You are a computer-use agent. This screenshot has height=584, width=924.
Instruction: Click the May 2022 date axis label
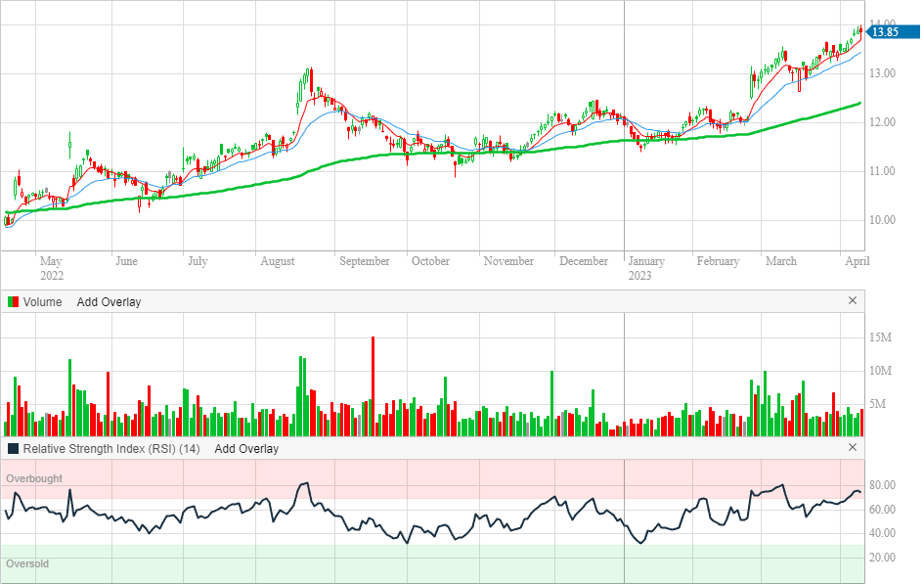51,268
